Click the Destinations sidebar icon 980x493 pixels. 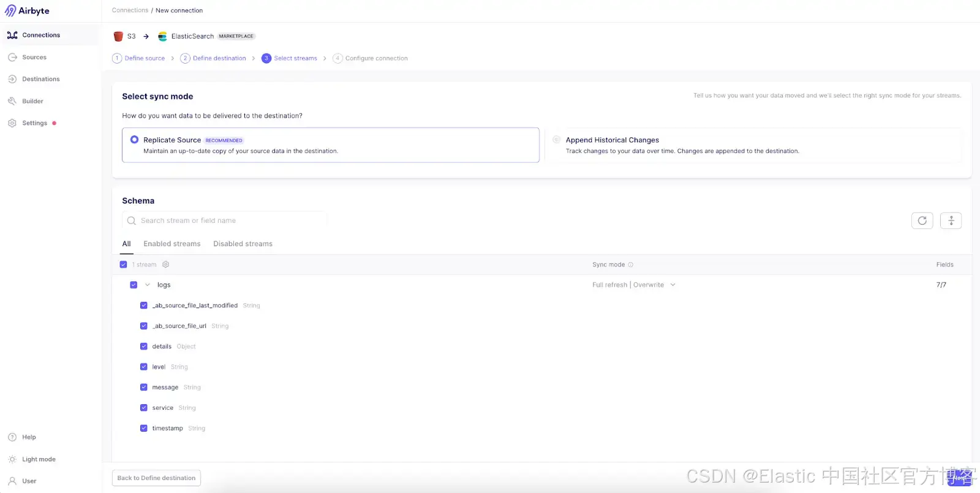[x=12, y=79]
